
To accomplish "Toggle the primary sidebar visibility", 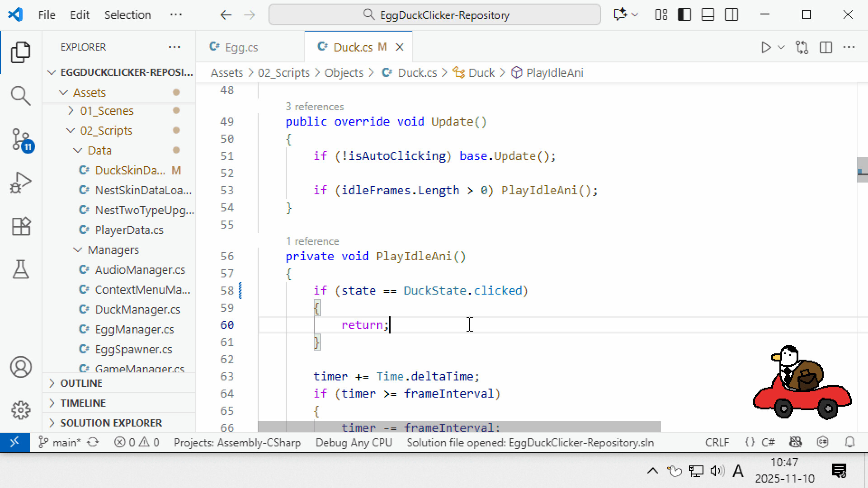I will click(x=684, y=14).
